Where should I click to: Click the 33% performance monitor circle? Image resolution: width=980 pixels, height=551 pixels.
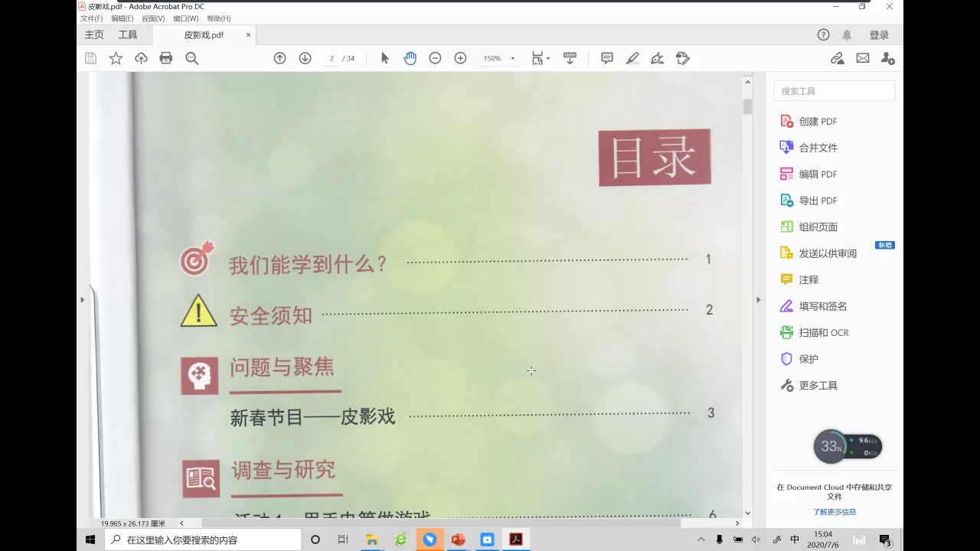[831, 446]
